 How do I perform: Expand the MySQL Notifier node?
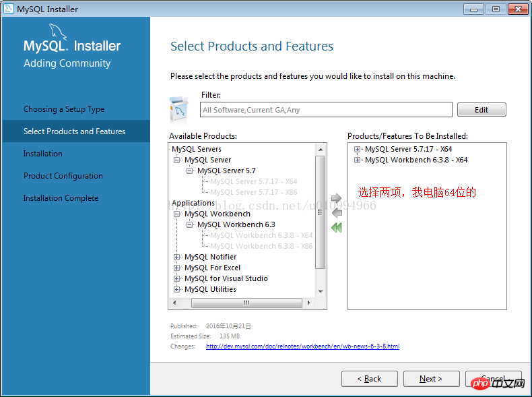(176, 257)
